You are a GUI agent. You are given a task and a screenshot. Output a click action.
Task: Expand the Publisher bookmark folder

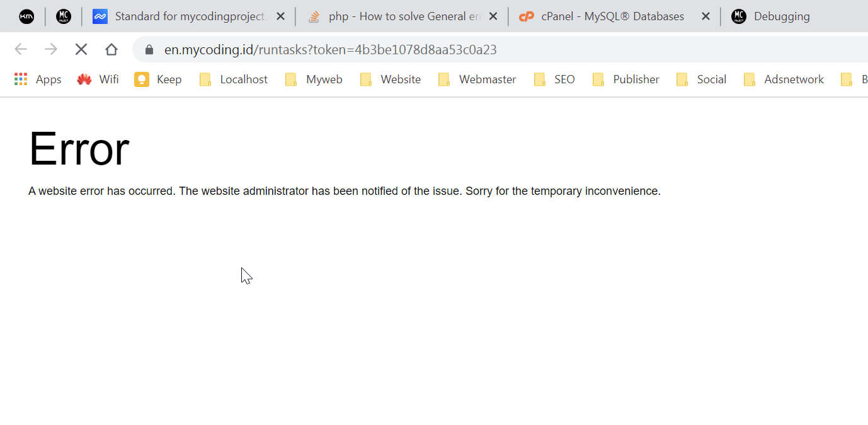[x=626, y=79]
